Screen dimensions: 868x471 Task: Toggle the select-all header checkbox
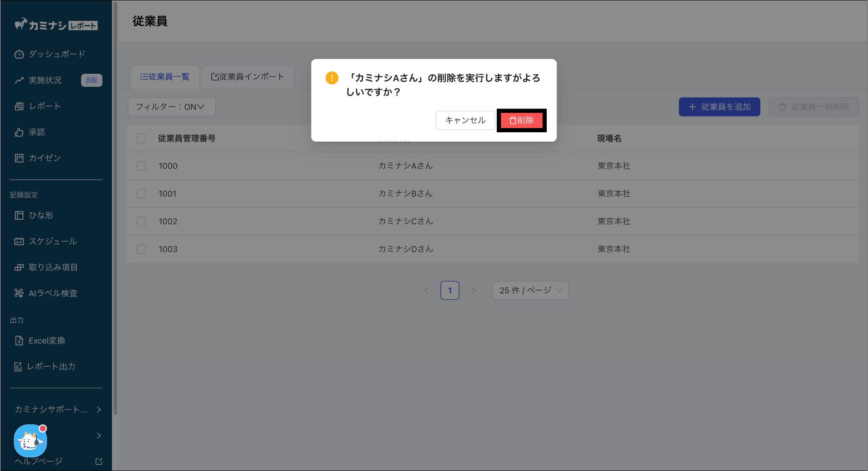point(141,139)
